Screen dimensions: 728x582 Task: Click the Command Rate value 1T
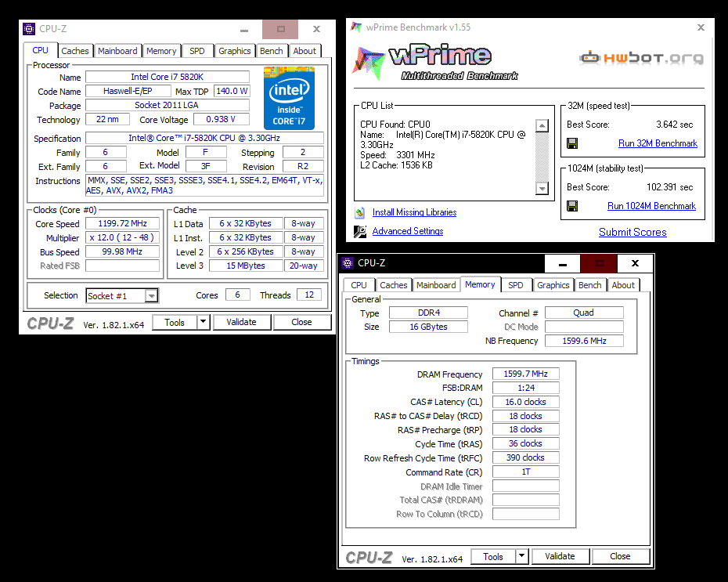tap(525, 472)
